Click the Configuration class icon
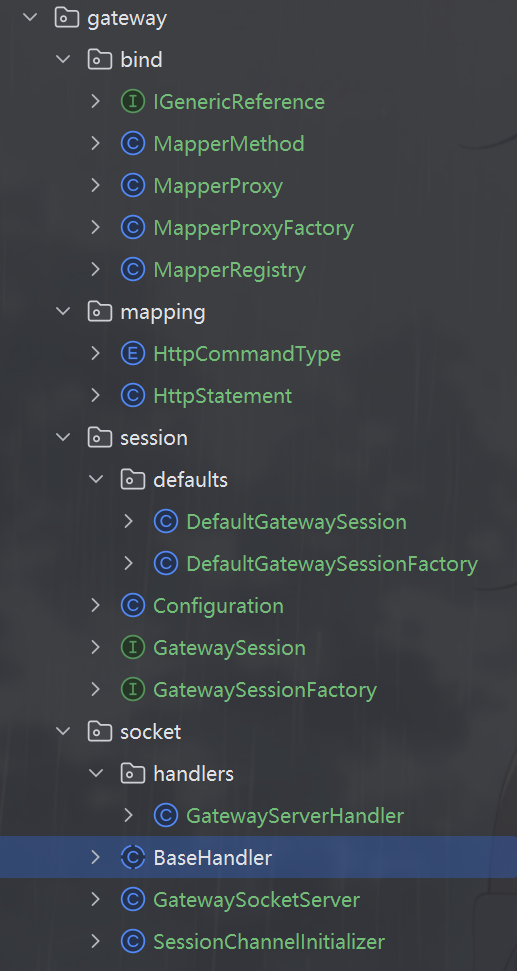 pos(133,606)
